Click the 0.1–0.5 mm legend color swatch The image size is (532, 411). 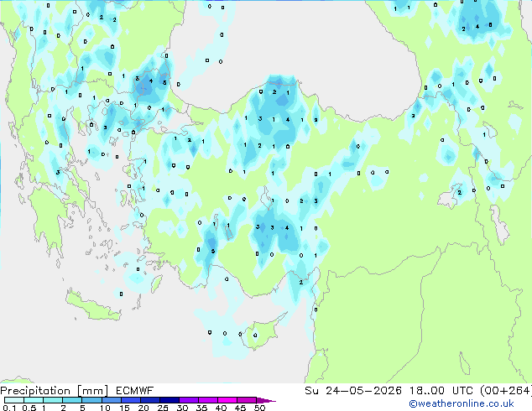pos(14,400)
